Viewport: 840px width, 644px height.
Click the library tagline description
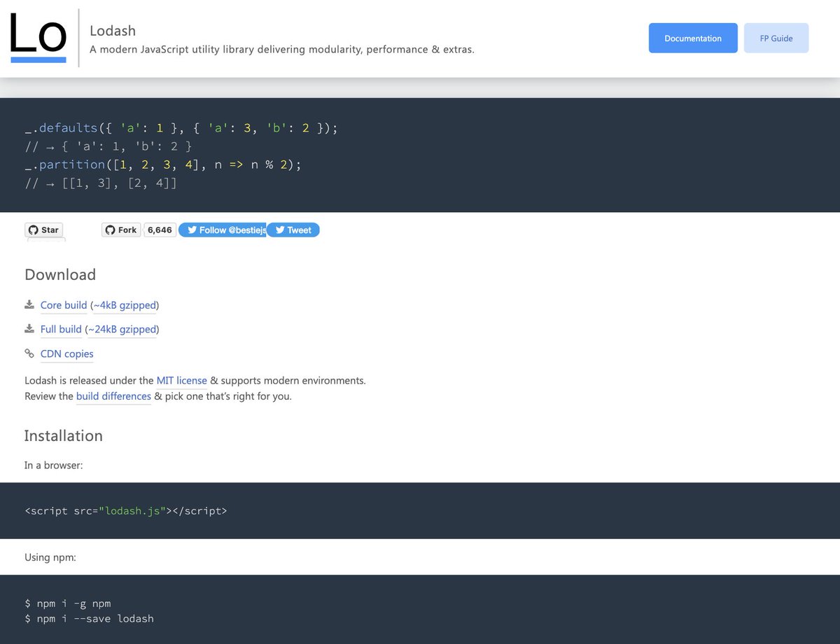[x=282, y=50]
